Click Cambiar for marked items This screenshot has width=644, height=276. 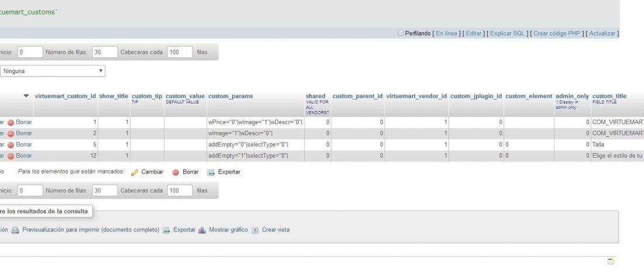coord(152,172)
